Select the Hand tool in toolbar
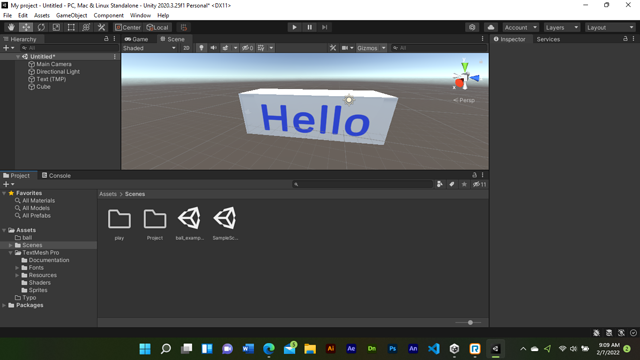The height and width of the screenshot is (360, 640). click(11, 27)
